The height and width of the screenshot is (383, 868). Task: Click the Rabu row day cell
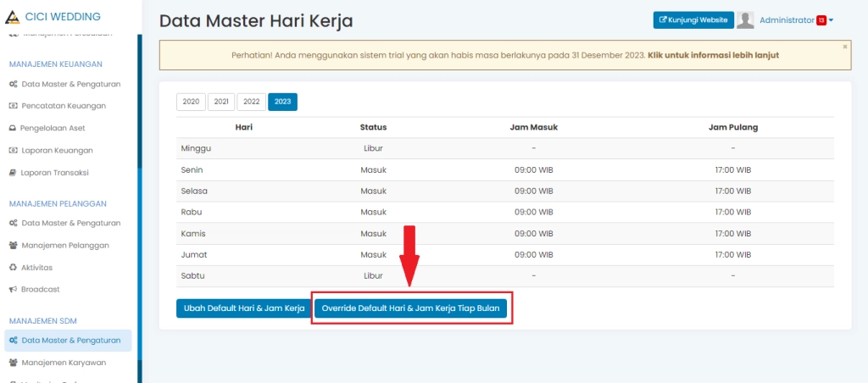point(244,212)
